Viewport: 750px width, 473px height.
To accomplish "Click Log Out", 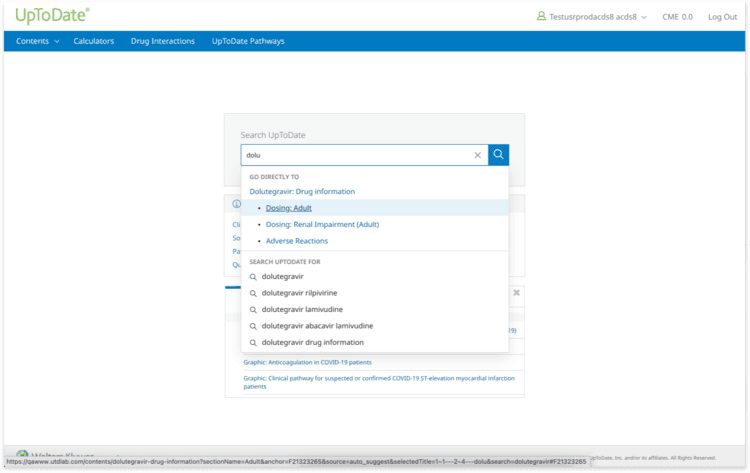I will [x=722, y=17].
